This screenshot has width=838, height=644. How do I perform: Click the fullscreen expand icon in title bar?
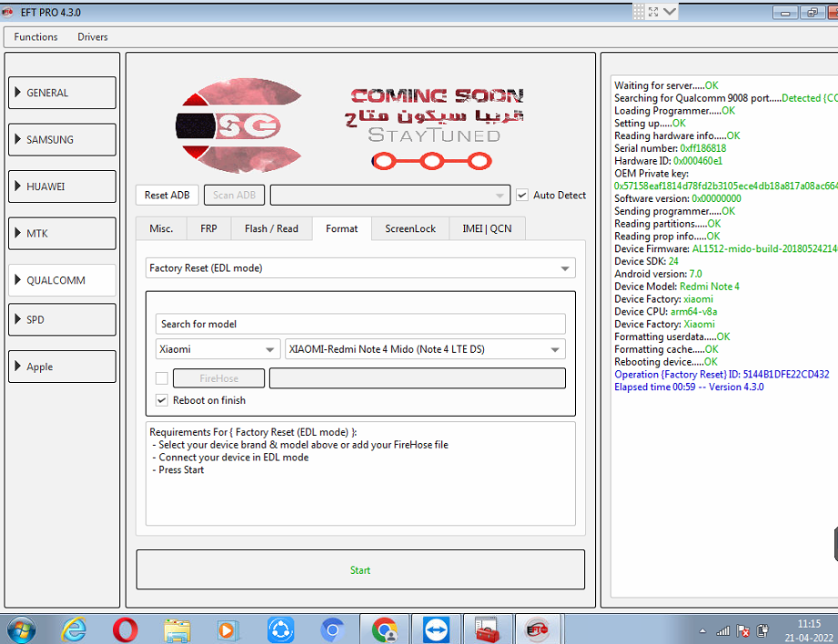click(x=653, y=12)
